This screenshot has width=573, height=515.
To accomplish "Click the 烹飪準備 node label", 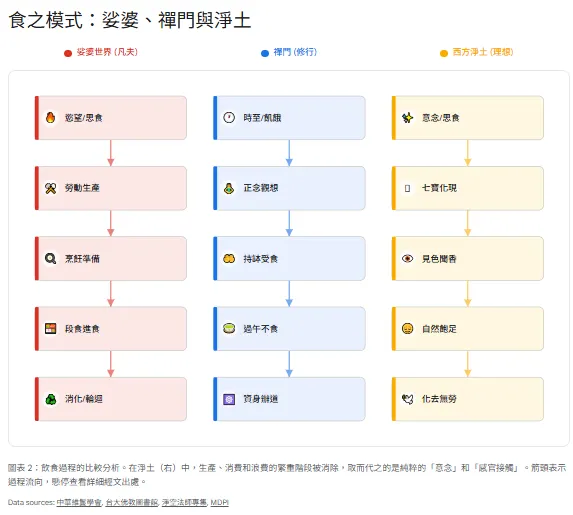I will pos(82,259).
